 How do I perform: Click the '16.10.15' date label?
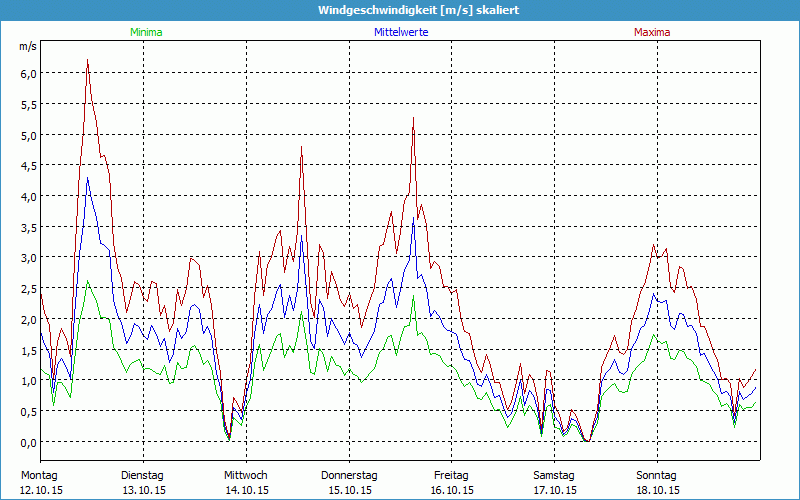click(452, 490)
